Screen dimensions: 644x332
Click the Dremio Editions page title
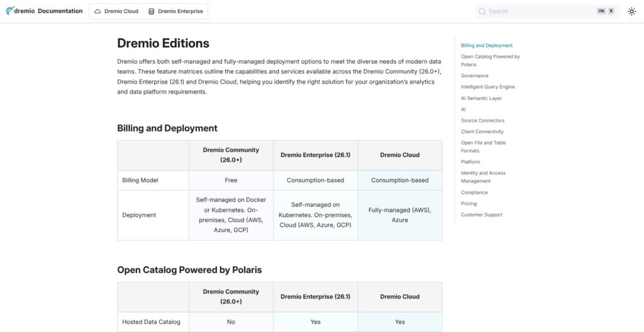pyautogui.click(x=163, y=43)
